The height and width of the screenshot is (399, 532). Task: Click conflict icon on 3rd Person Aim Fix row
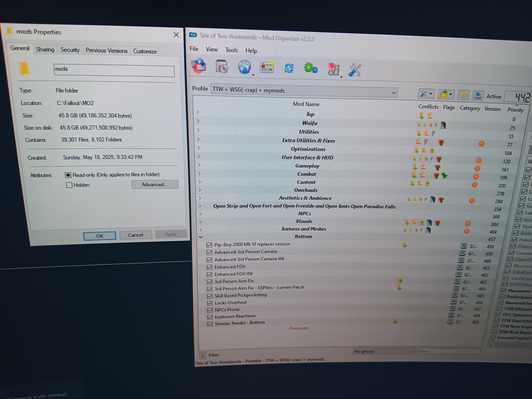coord(400,280)
